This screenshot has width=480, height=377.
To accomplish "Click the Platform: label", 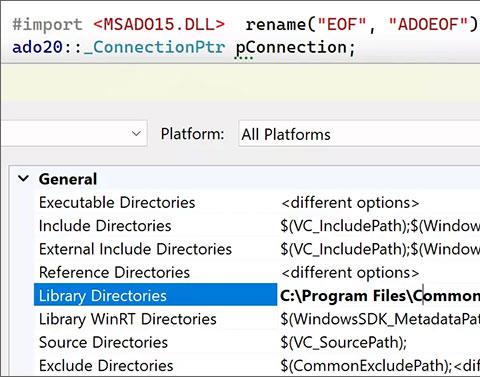I will (x=192, y=134).
